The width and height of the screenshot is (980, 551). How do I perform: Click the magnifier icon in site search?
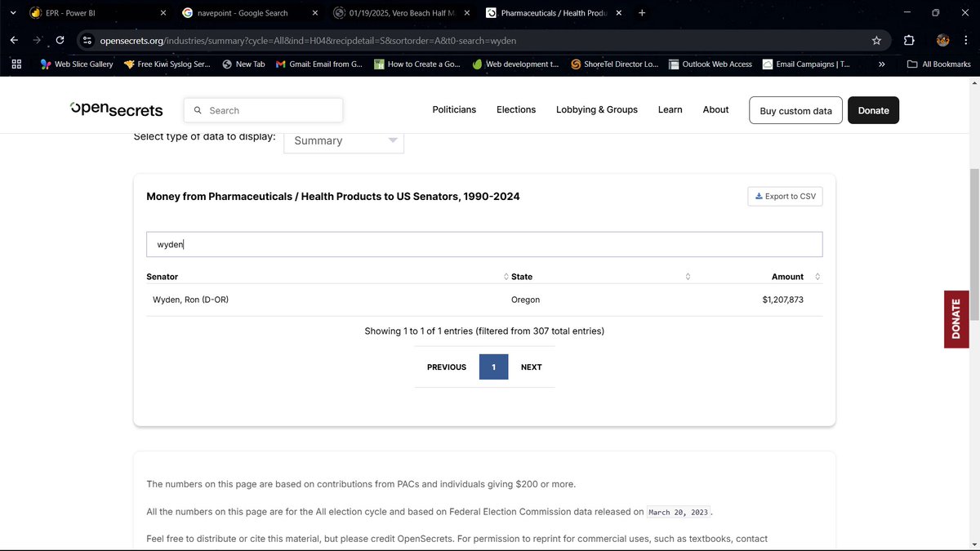coord(198,110)
